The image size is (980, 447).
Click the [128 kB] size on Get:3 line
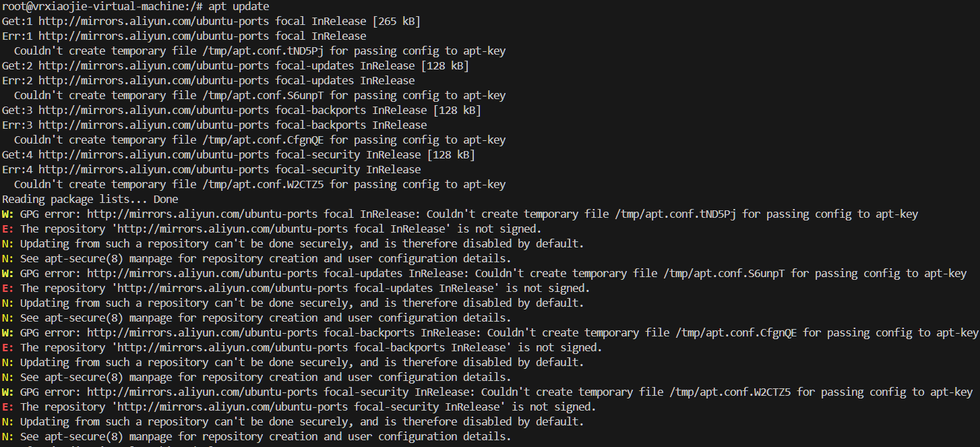(457, 111)
